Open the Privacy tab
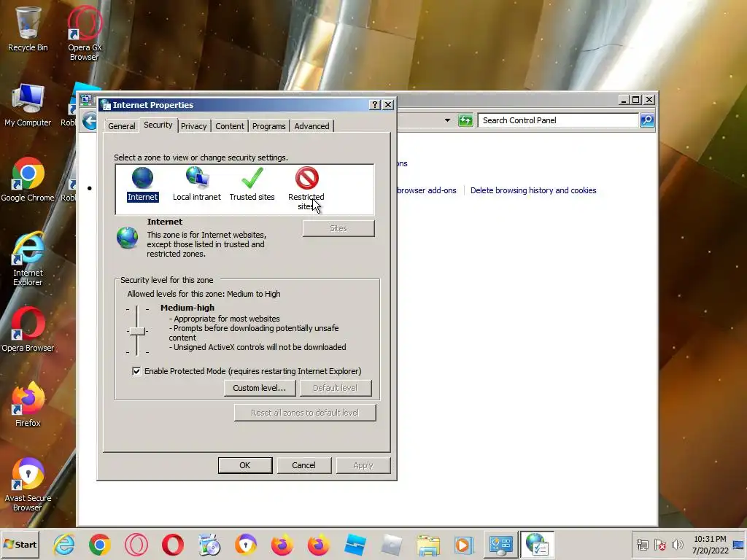This screenshot has width=747, height=560. point(194,126)
